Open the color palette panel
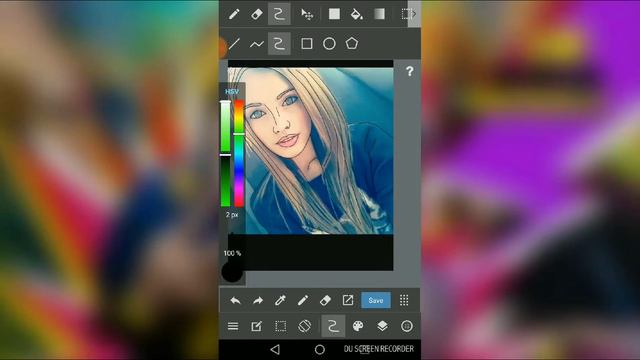This screenshot has height=360, width=640. [x=358, y=326]
